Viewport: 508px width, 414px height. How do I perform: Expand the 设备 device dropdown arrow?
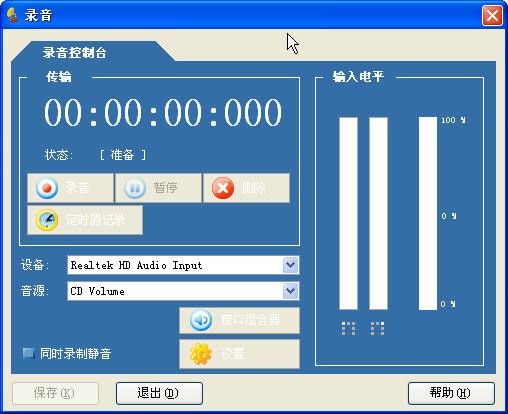(x=290, y=265)
